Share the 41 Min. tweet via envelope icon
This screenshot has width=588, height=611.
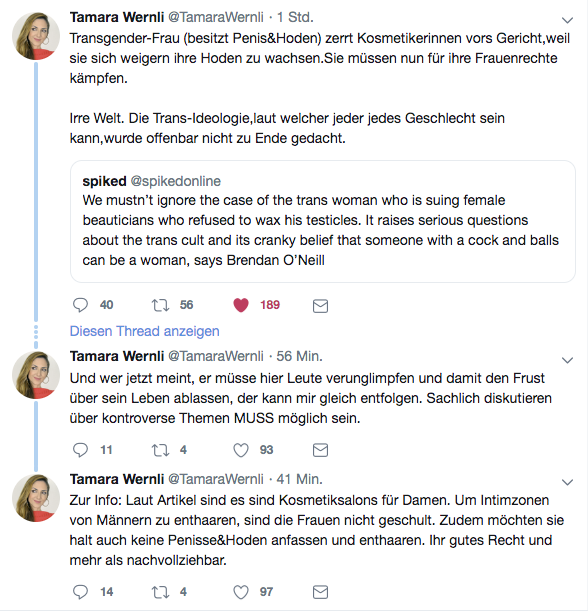coord(320,592)
